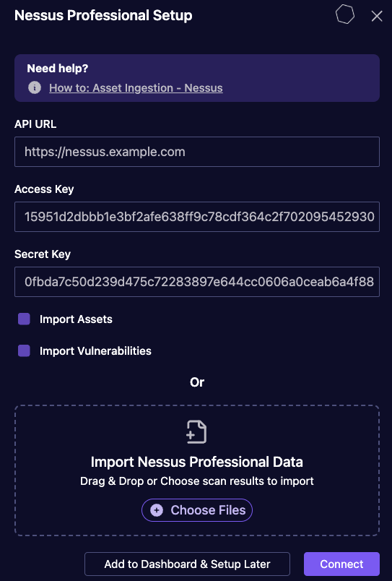Select Add to Dashboard & Setup Later
The image size is (392, 581).
[x=187, y=564]
